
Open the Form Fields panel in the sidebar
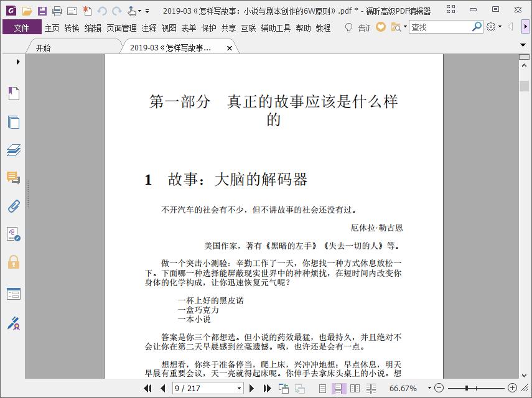[14, 294]
